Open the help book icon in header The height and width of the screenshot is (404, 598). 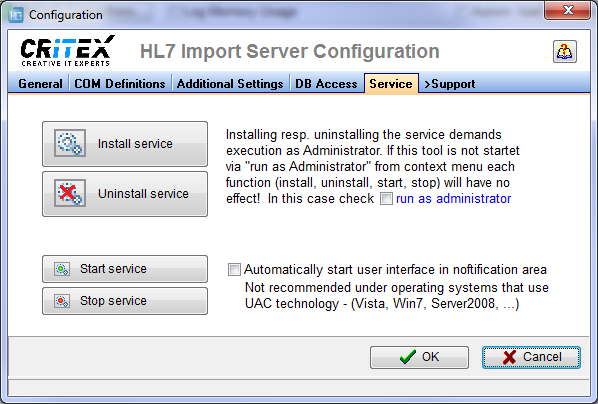565,52
